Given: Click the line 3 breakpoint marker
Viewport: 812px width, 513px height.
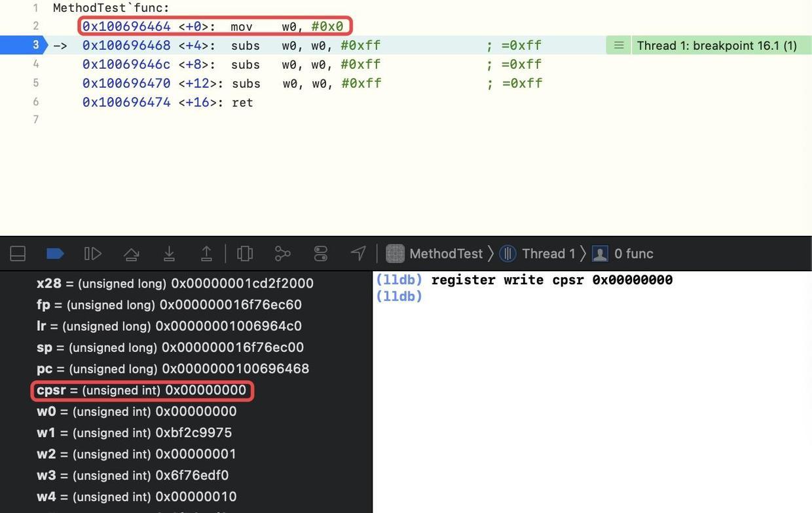Looking at the screenshot, I should (x=24, y=45).
